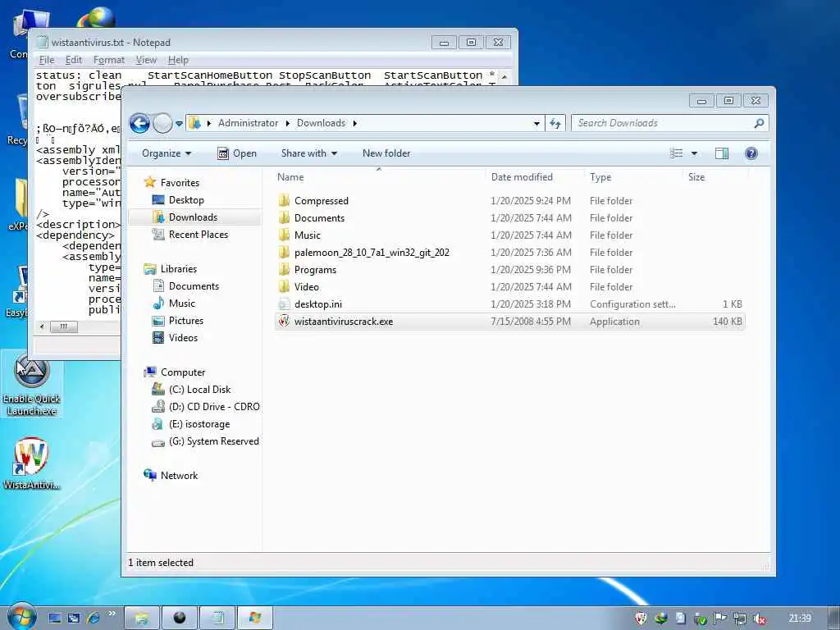Select the palemoon_28_10_7a1 folder
This screenshot has width=840, height=630.
click(372, 253)
